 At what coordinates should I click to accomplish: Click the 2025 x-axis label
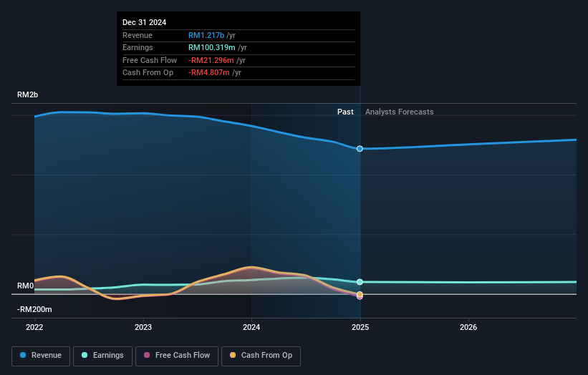pyautogui.click(x=360, y=328)
